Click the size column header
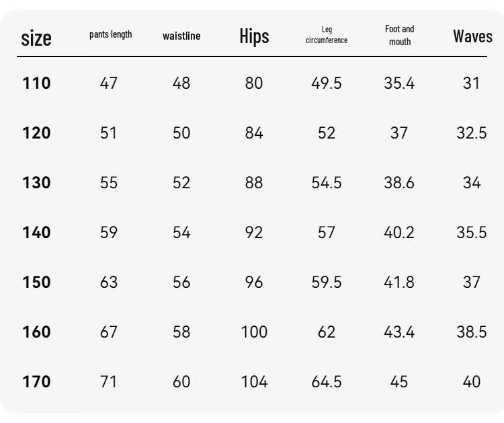 click(36, 38)
